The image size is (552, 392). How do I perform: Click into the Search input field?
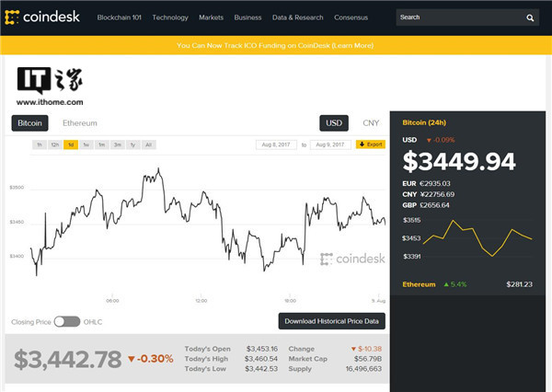459,17
